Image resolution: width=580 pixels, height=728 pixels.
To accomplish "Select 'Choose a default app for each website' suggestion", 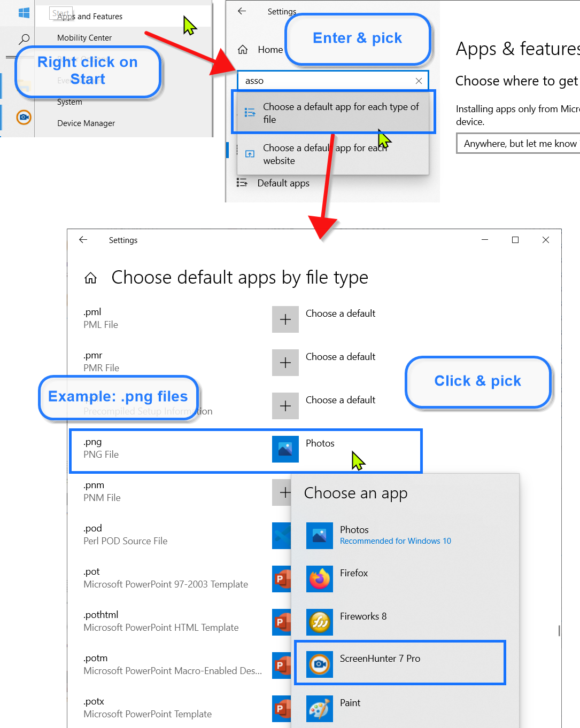I will coord(324,154).
